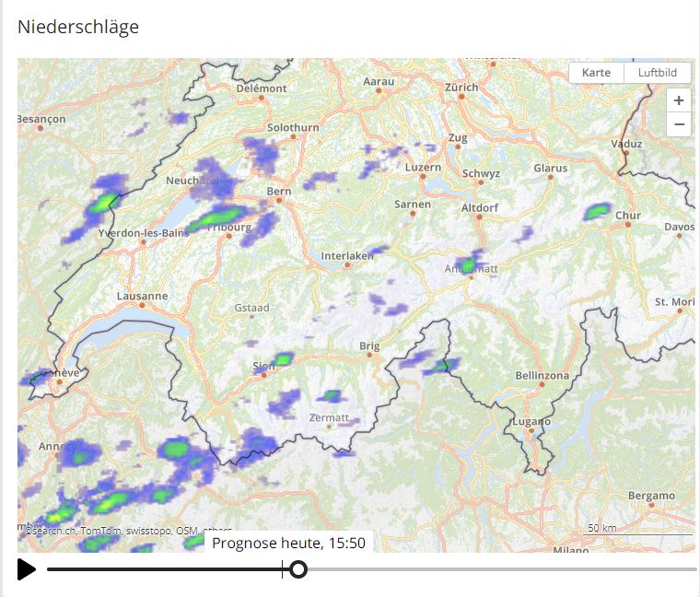The width and height of the screenshot is (700, 597).
Task: Click the Lugano city label
Action: [x=532, y=422]
